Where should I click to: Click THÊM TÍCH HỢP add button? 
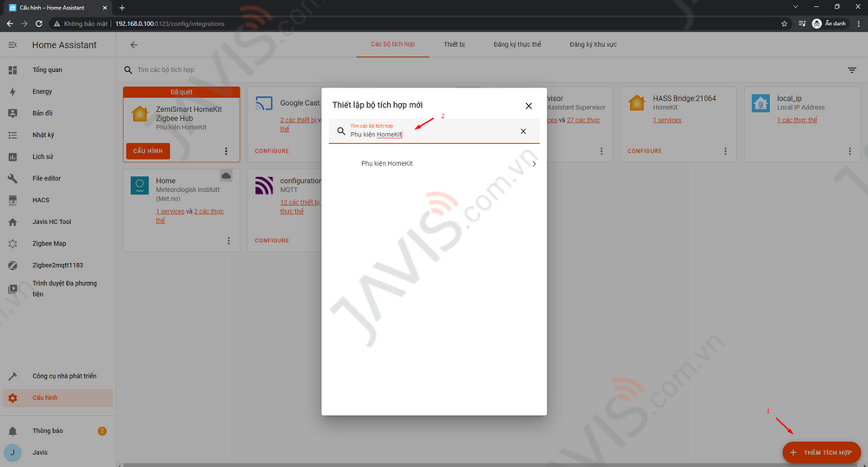[821, 452]
